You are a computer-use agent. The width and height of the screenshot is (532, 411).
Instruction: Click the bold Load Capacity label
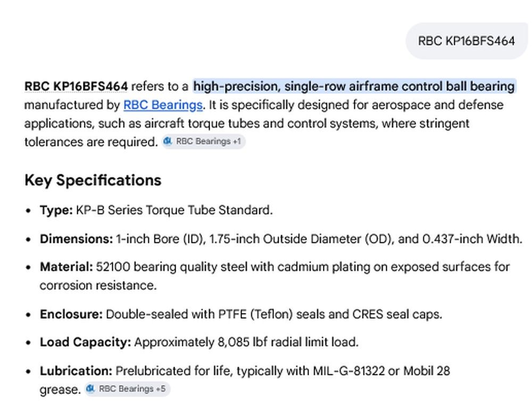click(85, 342)
